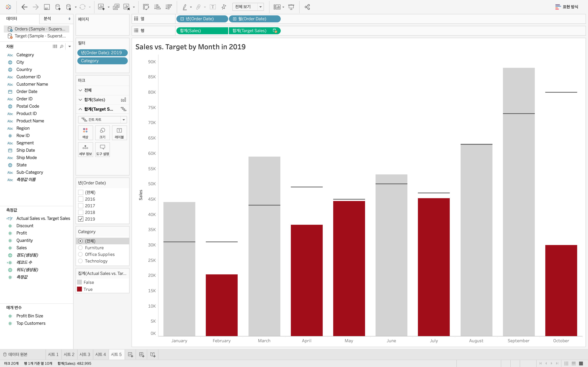This screenshot has height=367, width=588.
Task: Click the share icon in toolbar
Action: (x=307, y=7)
